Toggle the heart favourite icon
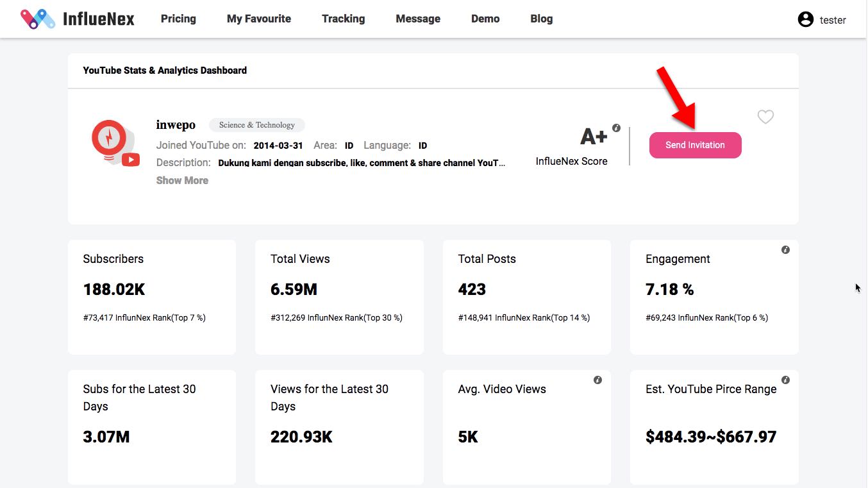Viewport: 868px width, 488px height. coord(765,117)
